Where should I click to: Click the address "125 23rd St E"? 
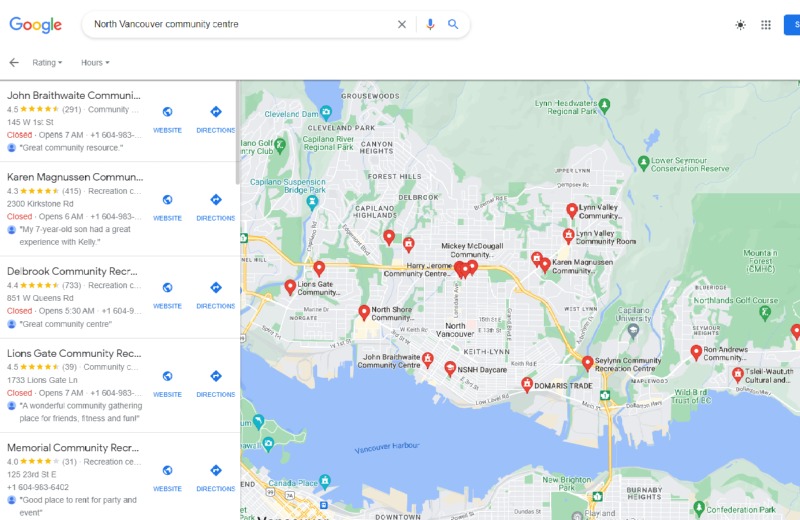[x=32, y=475]
